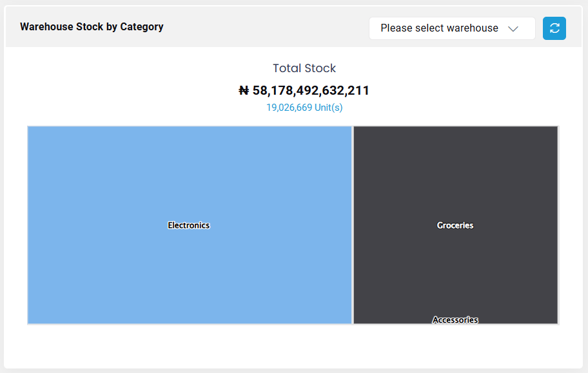Click the Electronics text label

pos(189,225)
